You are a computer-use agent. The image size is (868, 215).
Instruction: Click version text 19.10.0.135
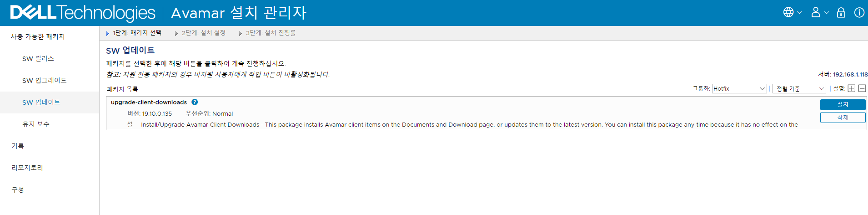tap(157, 113)
